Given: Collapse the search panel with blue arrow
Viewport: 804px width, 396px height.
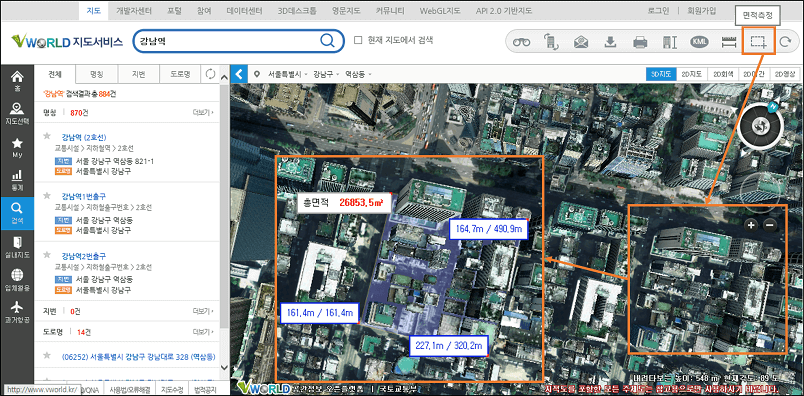Looking at the screenshot, I should [x=239, y=74].
